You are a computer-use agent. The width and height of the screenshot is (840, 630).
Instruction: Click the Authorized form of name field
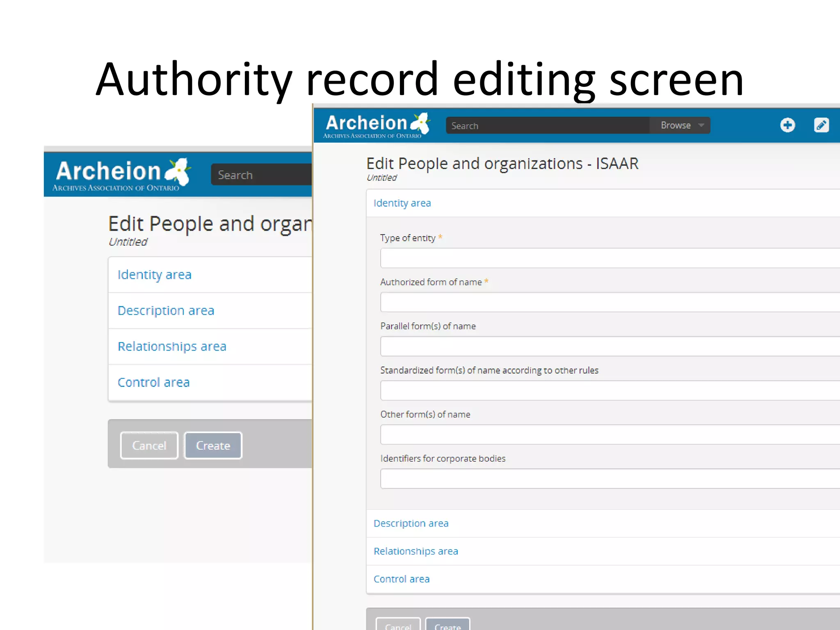coord(610,302)
